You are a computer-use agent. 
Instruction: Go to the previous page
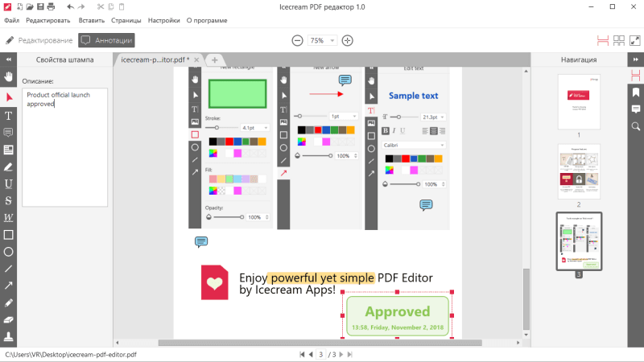[x=311, y=355]
